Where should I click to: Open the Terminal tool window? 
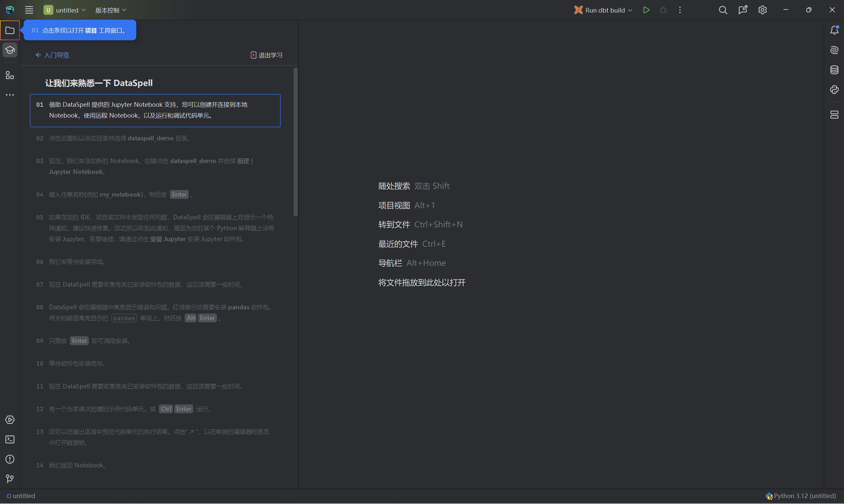[10, 439]
